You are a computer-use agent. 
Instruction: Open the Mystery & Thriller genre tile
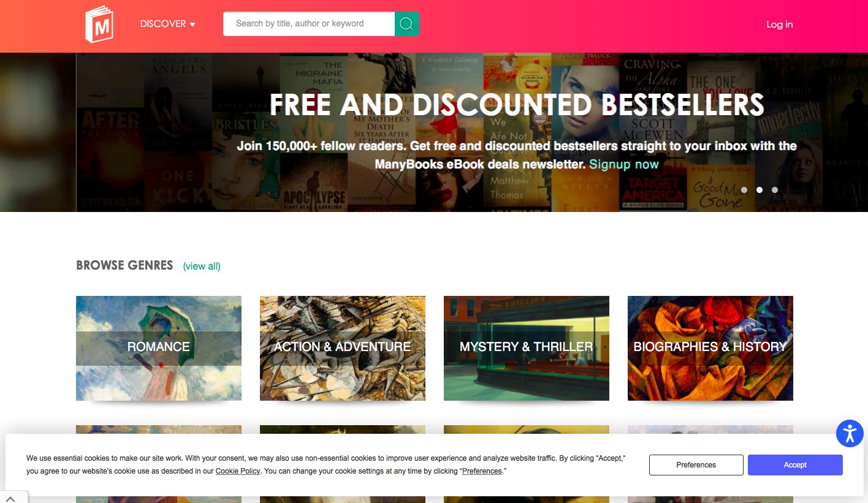point(527,348)
